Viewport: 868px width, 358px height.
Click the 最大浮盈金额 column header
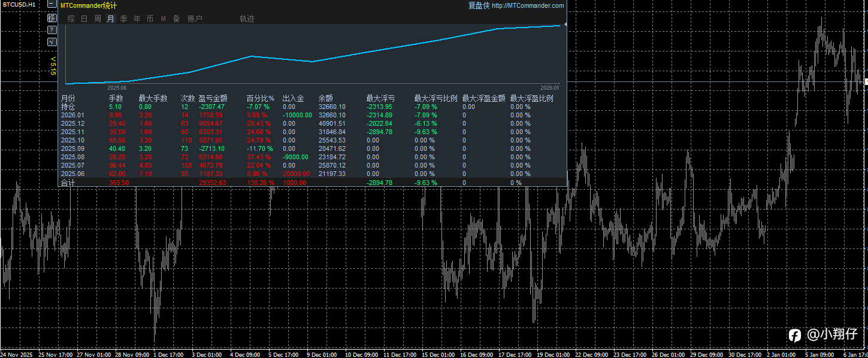coord(483,98)
